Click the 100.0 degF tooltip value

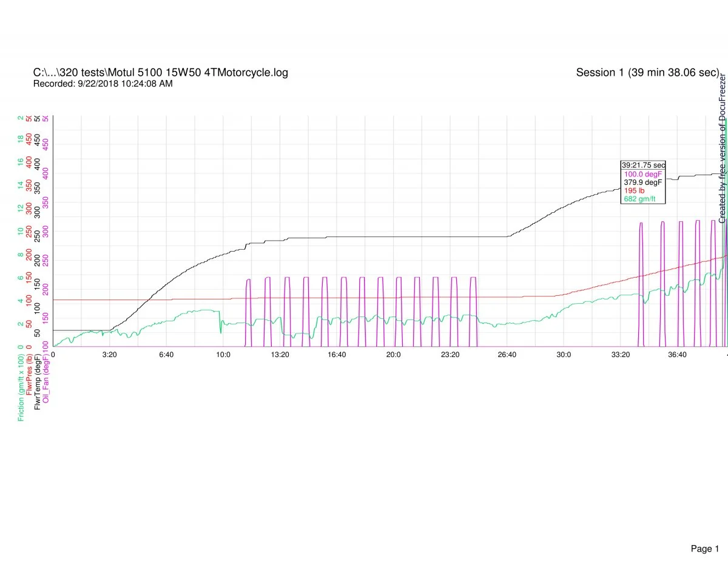643,174
